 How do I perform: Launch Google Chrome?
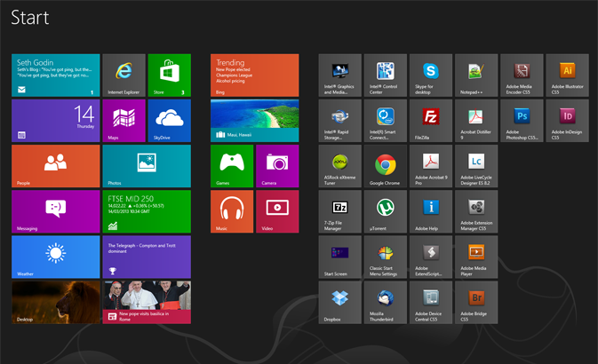click(x=386, y=166)
